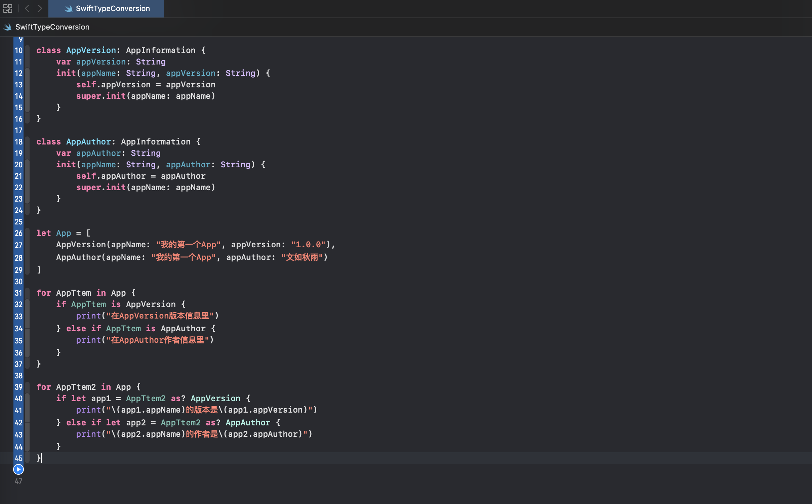Image resolution: width=812 pixels, height=504 pixels.
Task: Click the Swift icon in the breadcrumb bar
Action: [7, 27]
